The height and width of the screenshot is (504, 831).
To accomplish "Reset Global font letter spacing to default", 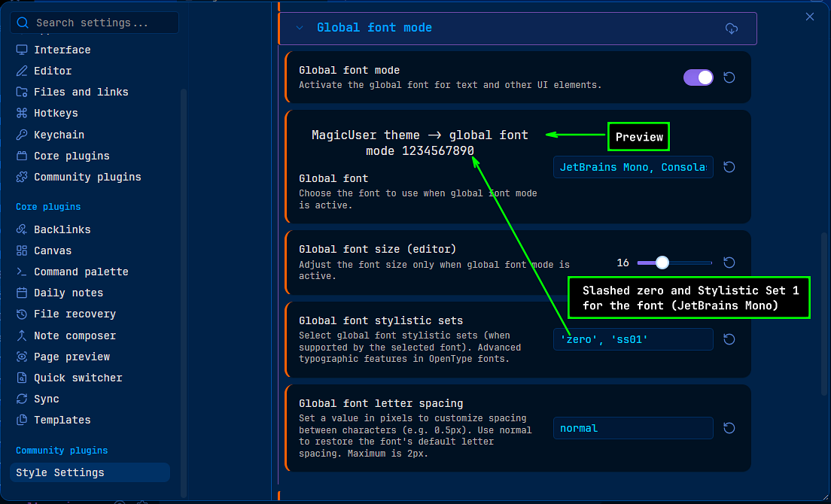I will pyautogui.click(x=729, y=428).
